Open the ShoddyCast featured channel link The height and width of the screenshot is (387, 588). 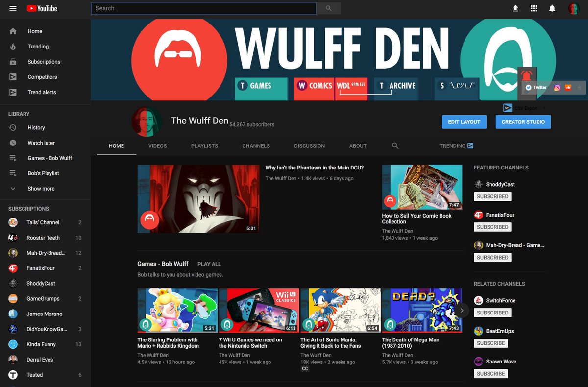tap(500, 184)
